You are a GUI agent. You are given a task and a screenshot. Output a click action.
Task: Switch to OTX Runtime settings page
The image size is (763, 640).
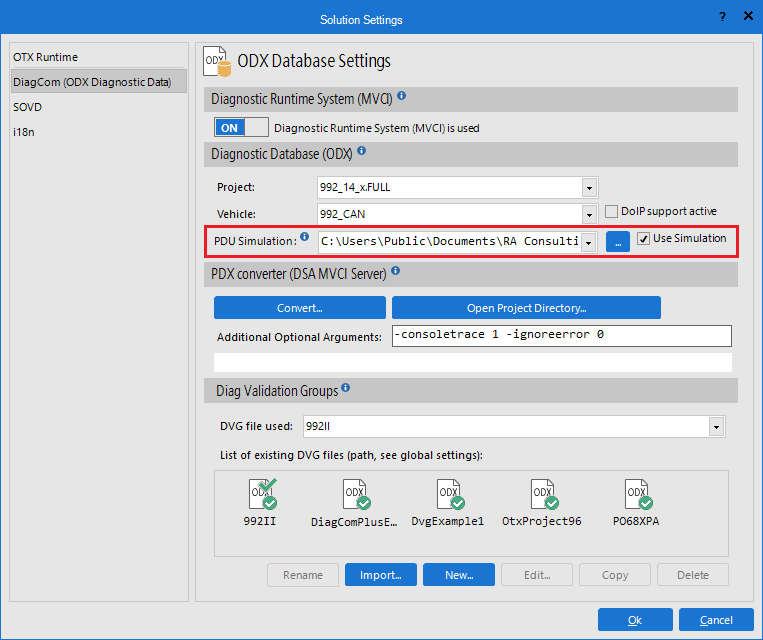pyautogui.click(x=45, y=58)
